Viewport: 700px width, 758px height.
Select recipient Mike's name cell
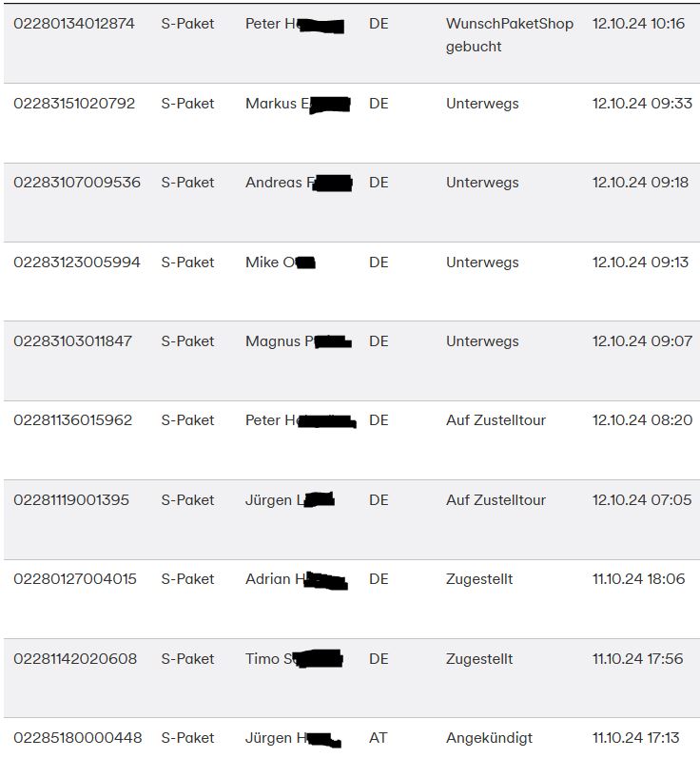280,262
